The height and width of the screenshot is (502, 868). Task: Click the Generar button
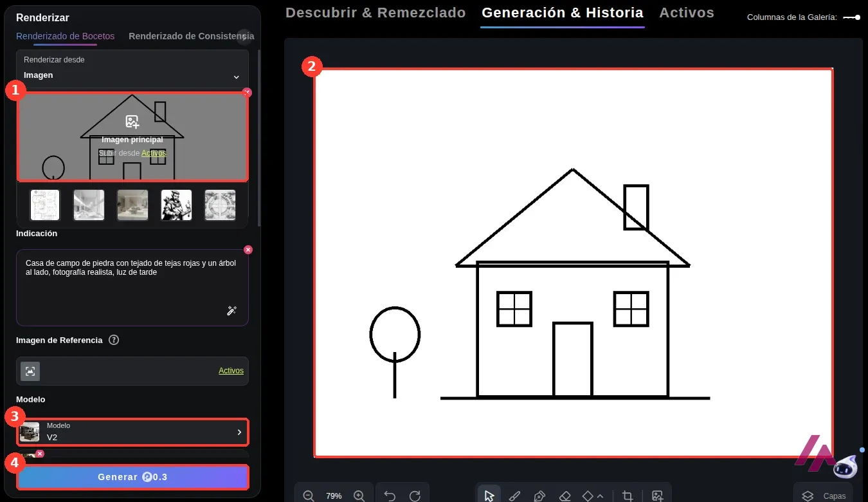pyautogui.click(x=132, y=477)
